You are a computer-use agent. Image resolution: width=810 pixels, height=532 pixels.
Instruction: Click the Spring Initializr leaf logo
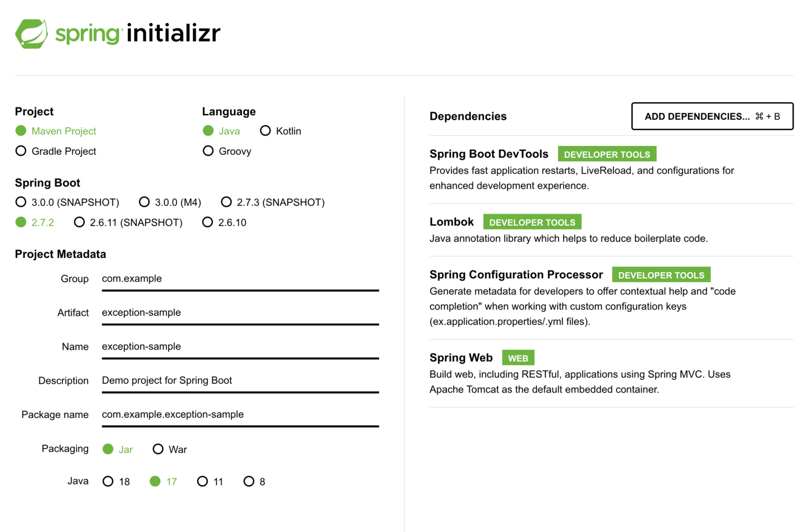coord(33,33)
